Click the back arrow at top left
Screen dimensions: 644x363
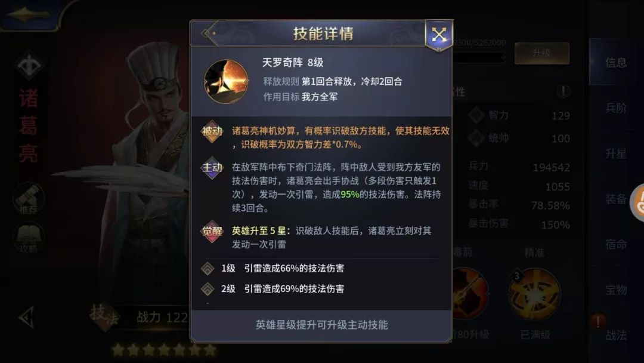coord(29,15)
